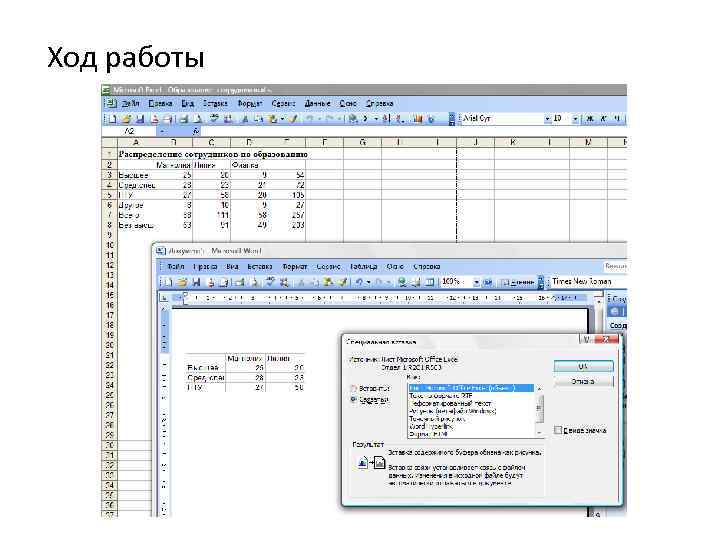Open Word Вставка menu
This screenshot has height=540, width=720.
click(260, 266)
